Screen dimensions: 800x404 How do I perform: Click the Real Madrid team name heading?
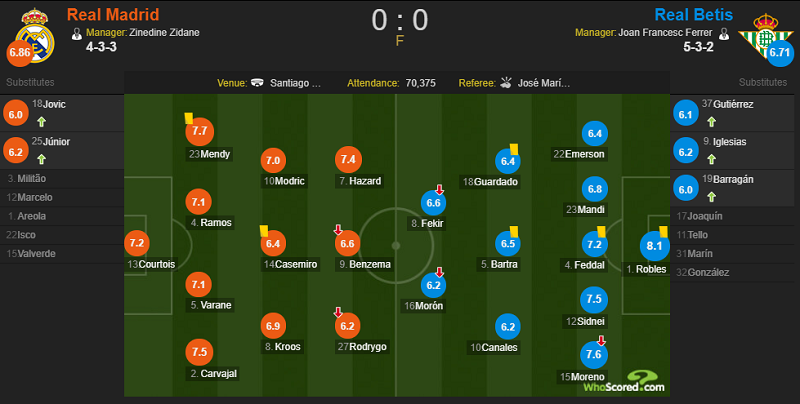tap(113, 14)
